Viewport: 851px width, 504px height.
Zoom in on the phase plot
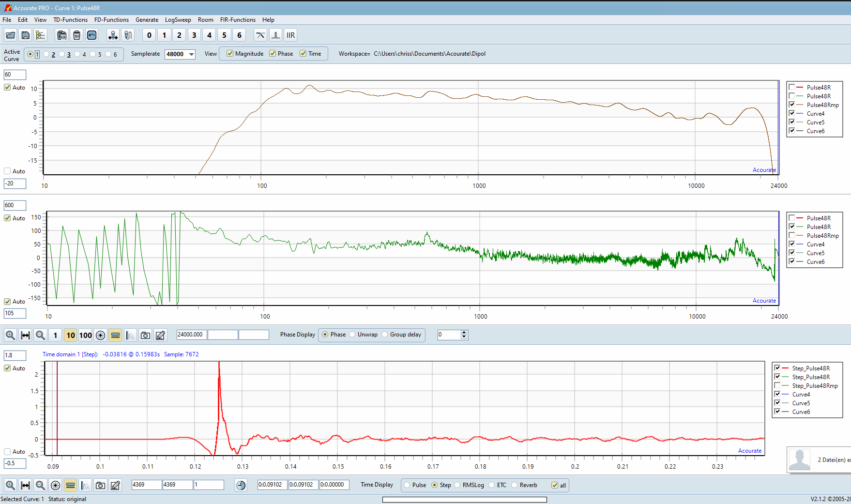pyautogui.click(x=10, y=335)
